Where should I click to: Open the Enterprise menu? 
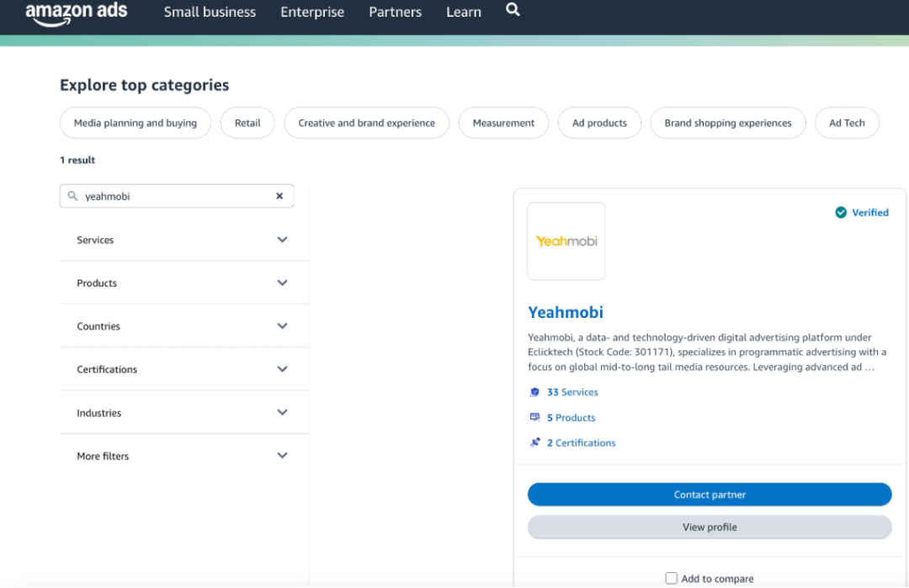pos(312,12)
